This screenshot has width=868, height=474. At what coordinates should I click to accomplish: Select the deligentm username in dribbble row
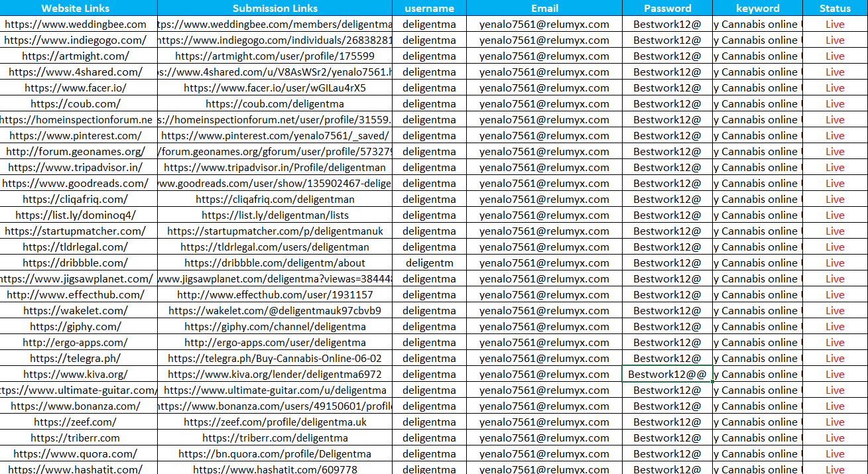[429, 263]
